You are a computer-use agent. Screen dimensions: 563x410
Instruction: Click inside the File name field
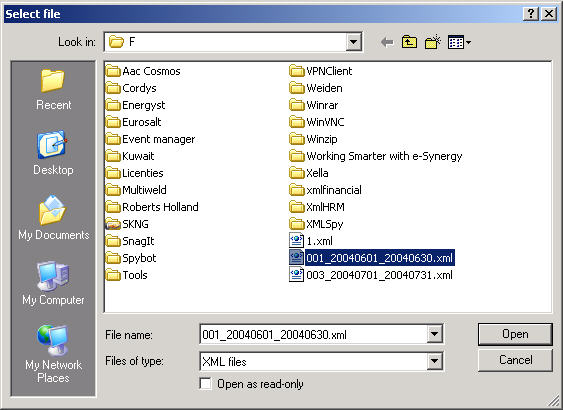tap(314, 335)
